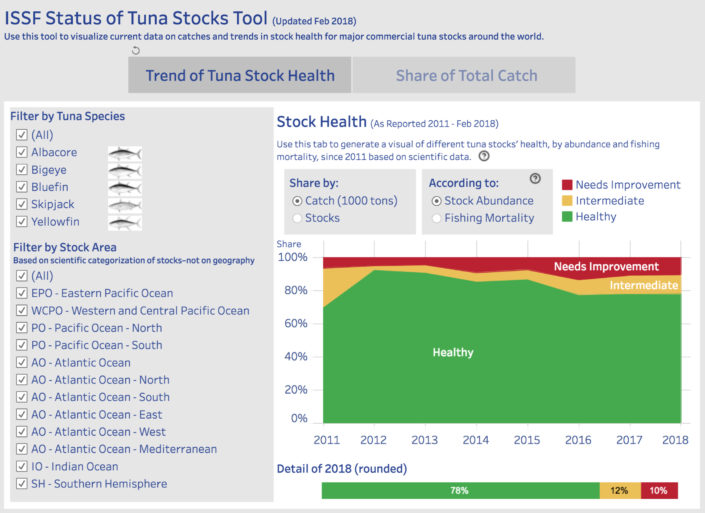Click the Bluefin fish image
Screen dimensions: 705x513
[125, 188]
